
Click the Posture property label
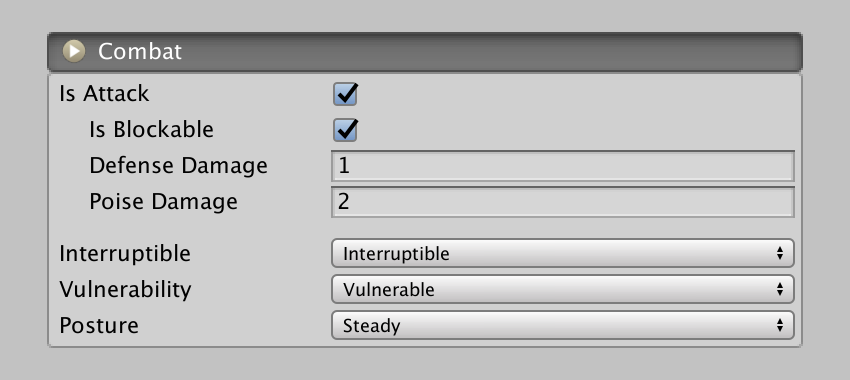pos(99,325)
